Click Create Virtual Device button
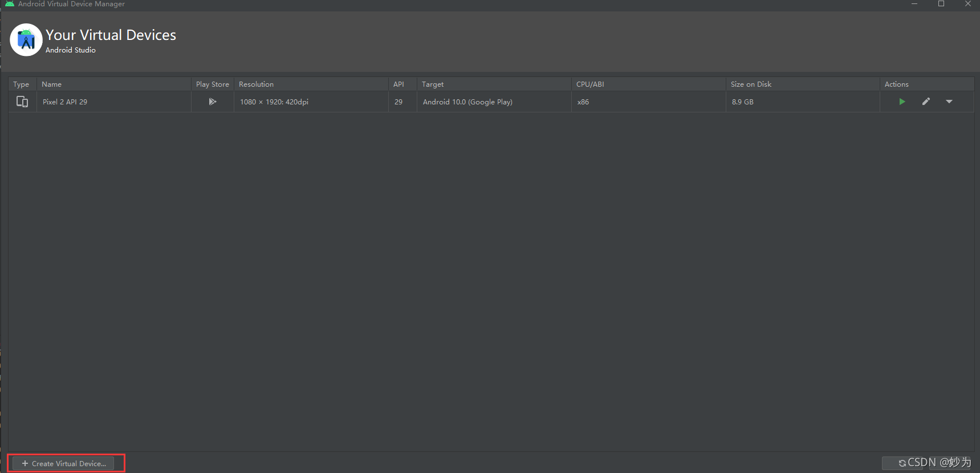The width and height of the screenshot is (980, 473). click(x=63, y=463)
